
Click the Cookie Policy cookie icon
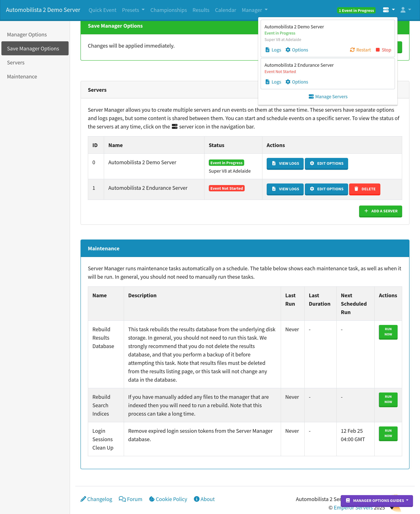[152, 499]
